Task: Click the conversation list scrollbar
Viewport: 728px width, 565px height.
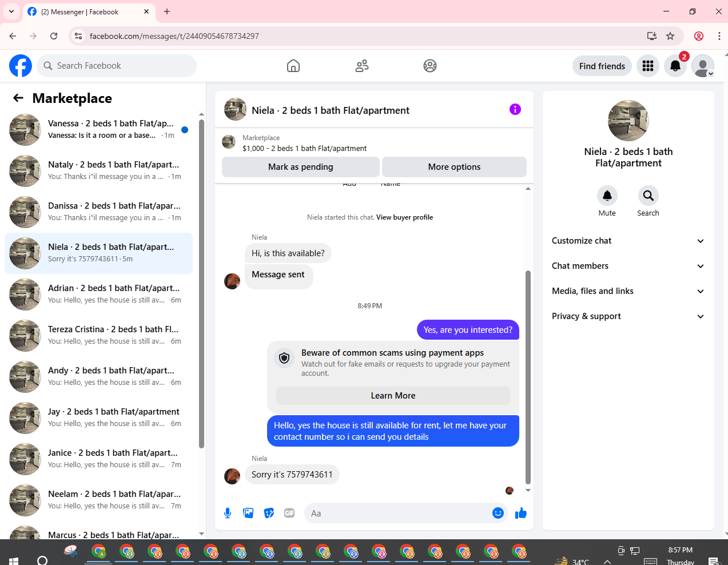Action: (x=201, y=284)
